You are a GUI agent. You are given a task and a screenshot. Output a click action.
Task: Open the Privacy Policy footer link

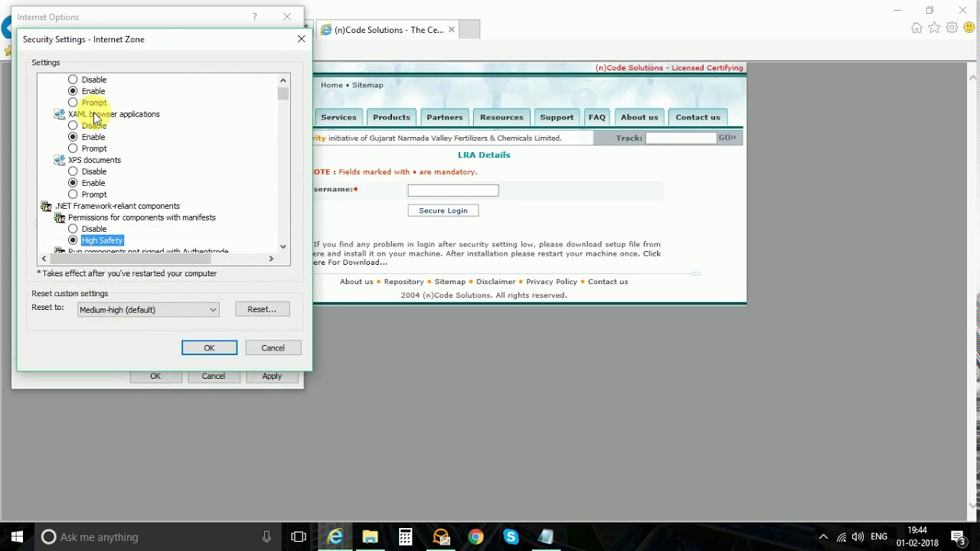coord(551,282)
